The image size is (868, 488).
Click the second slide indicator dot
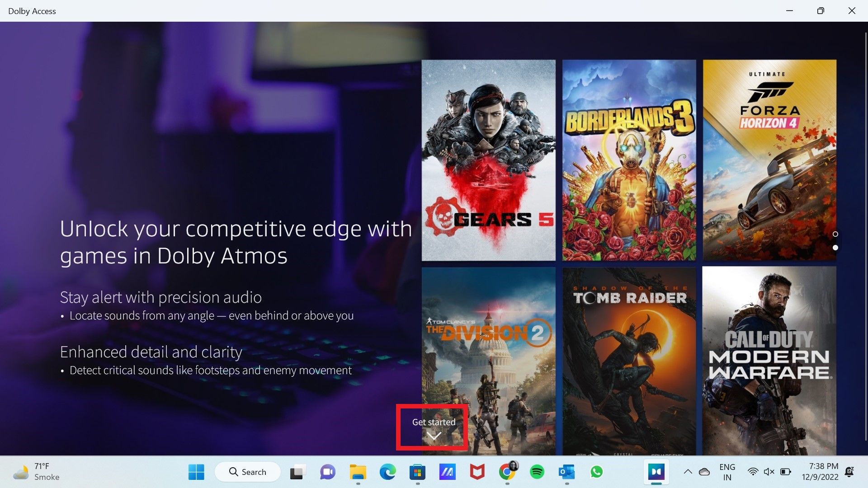tap(836, 247)
